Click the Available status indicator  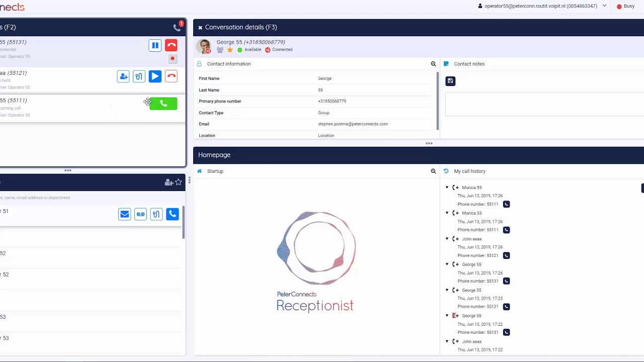coord(250,50)
